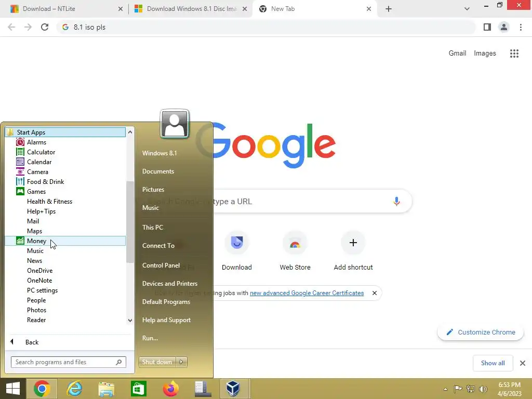Click Add shortcut tile
This screenshot has width=532, height=399.
point(353,251)
